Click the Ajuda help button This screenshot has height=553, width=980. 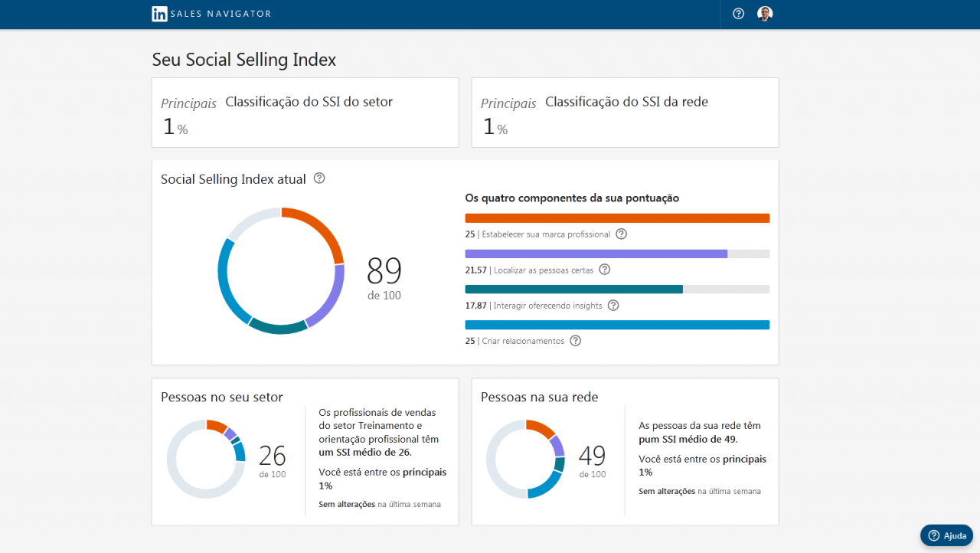point(946,535)
